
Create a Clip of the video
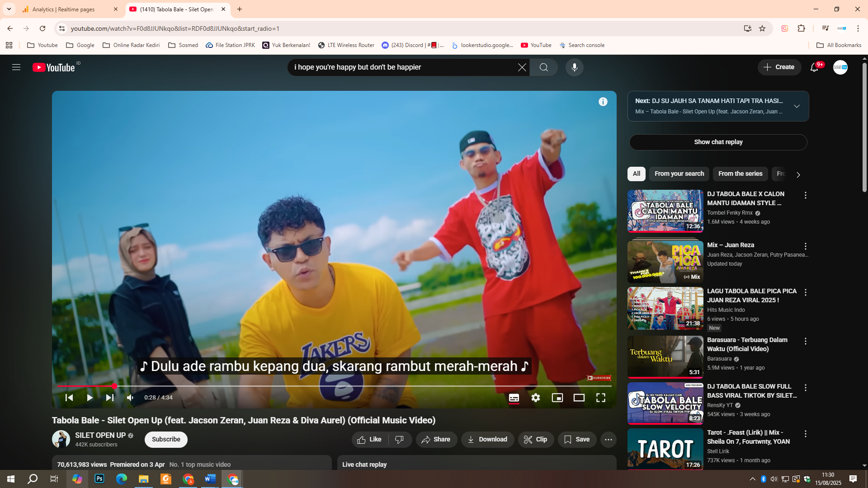(x=536, y=439)
